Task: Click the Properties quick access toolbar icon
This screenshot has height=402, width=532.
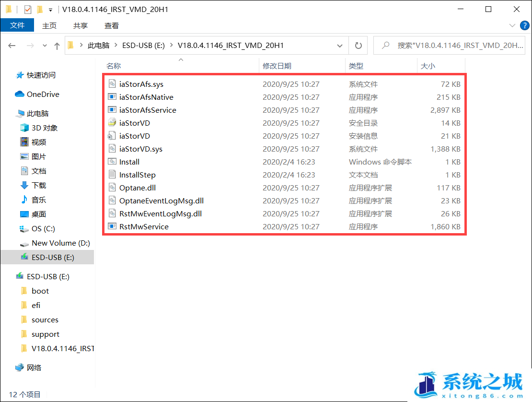Action: (x=28, y=10)
